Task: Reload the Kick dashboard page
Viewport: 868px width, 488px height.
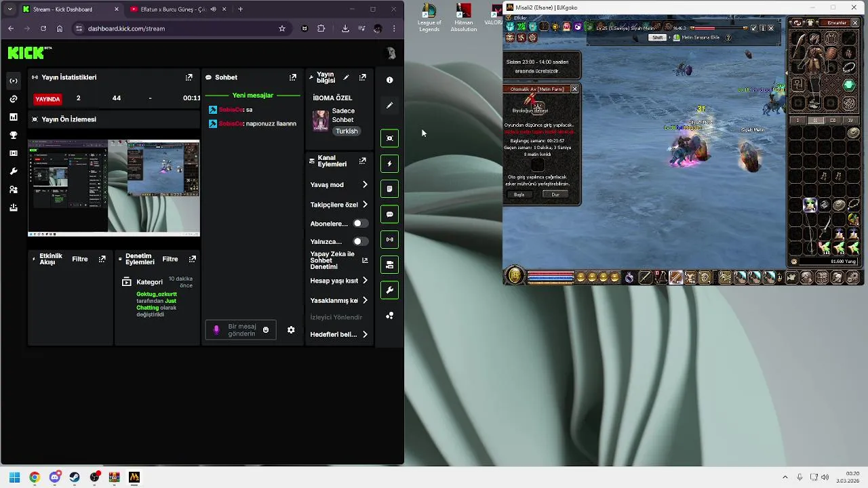Action: 43,28
